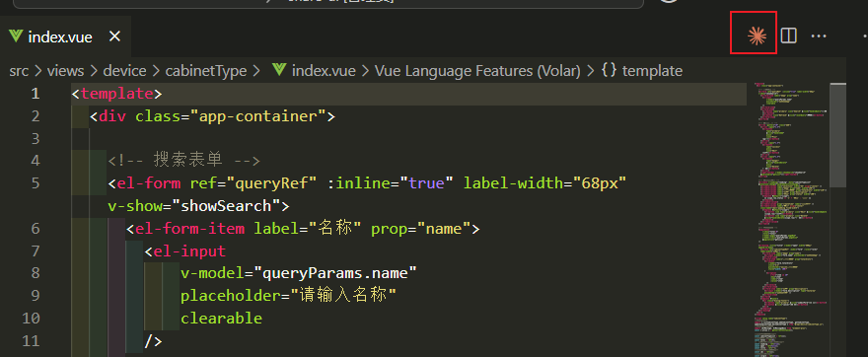Select line number 2 in the gutter
The image size is (868, 357).
click(x=36, y=116)
